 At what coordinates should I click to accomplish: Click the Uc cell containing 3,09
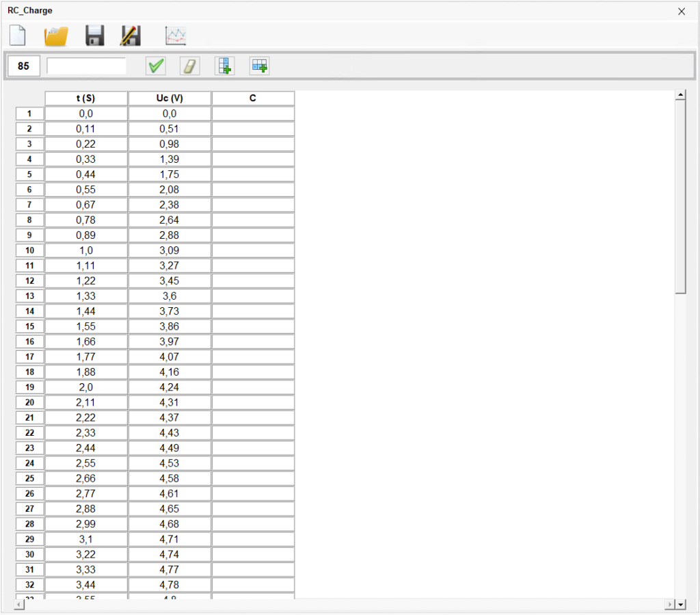(x=170, y=250)
